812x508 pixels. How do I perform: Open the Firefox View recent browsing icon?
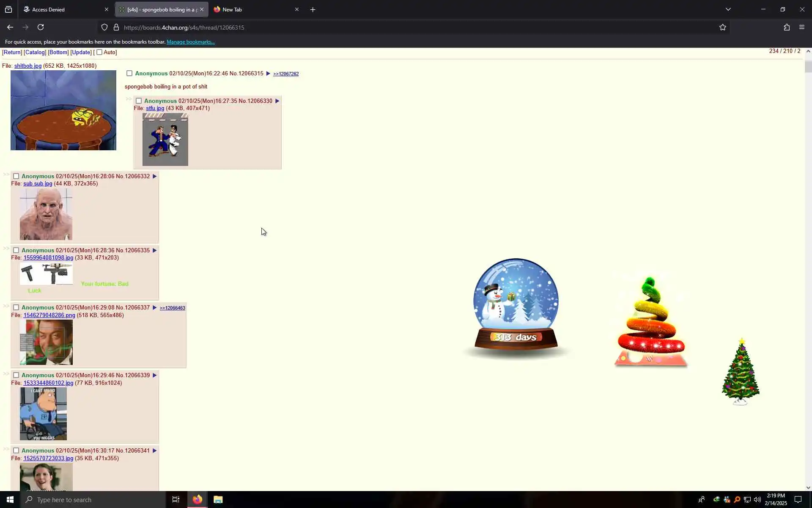point(8,9)
